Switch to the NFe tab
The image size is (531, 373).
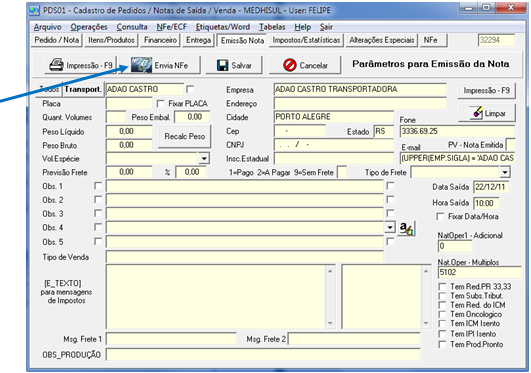[433, 40]
